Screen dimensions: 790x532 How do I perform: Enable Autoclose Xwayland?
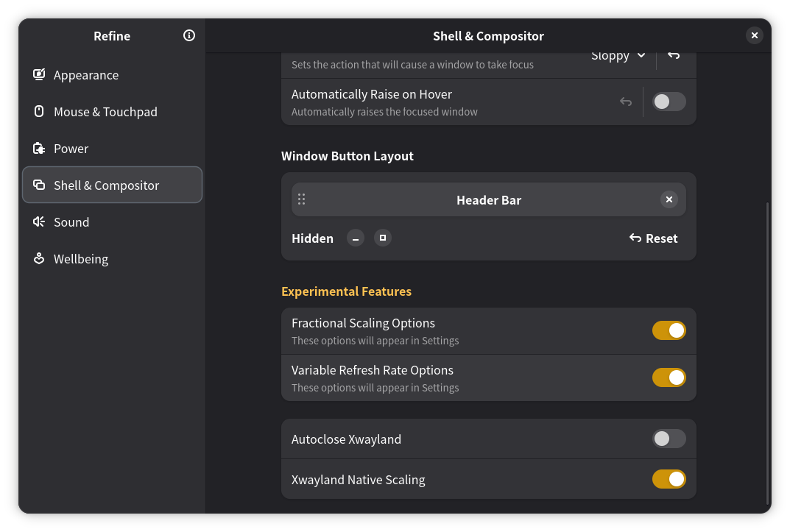(669, 439)
